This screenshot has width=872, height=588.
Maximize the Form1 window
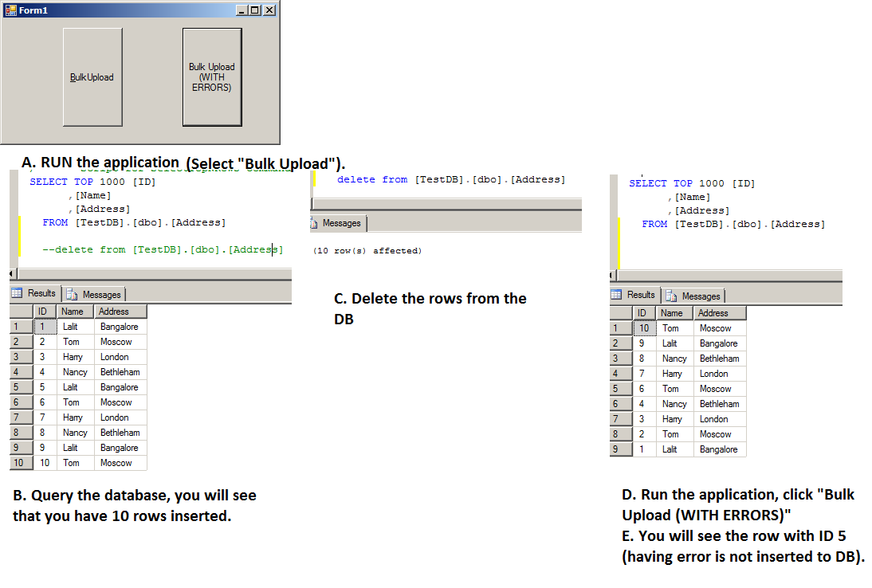click(x=255, y=10)
